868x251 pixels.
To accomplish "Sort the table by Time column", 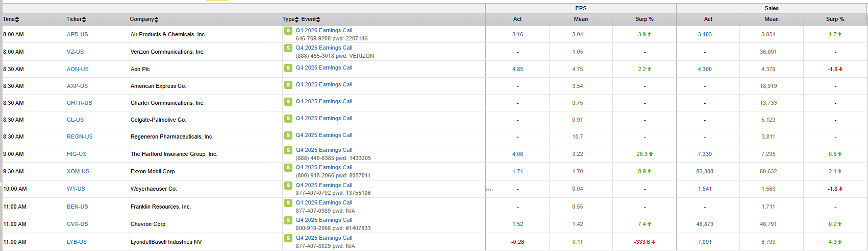I will click(11, 19).
